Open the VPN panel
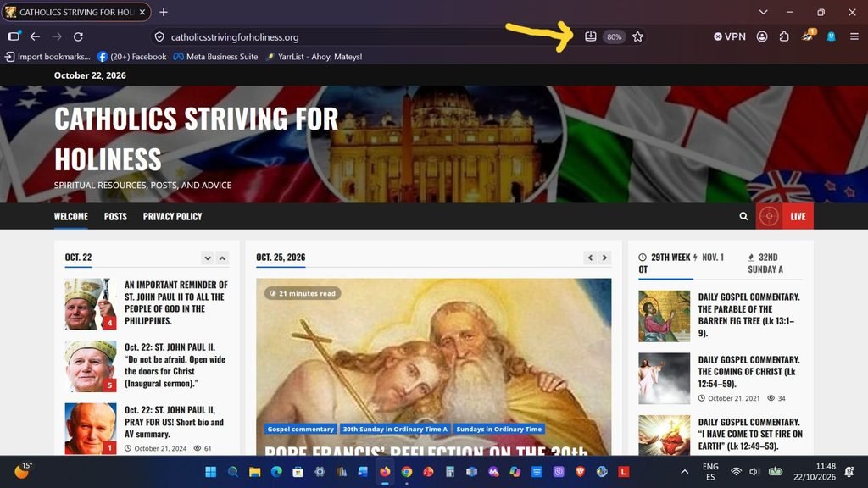The image size is (868, 488). 730,36
